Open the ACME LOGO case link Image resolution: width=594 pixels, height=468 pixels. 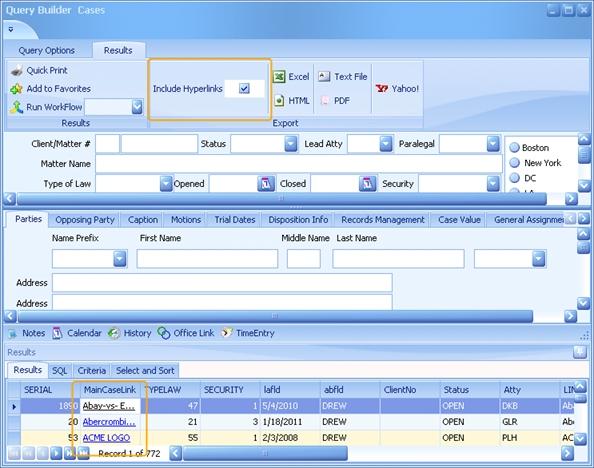click(x=106, y=438)
